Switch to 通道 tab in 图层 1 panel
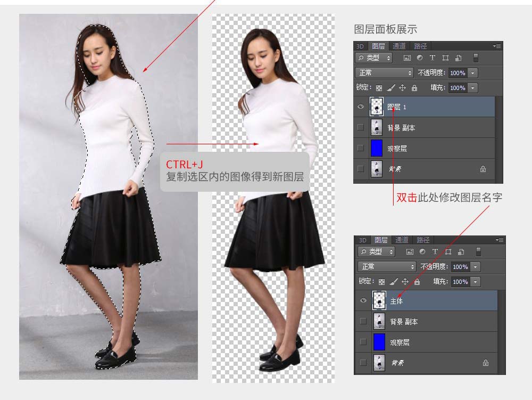 click(399, 46)
